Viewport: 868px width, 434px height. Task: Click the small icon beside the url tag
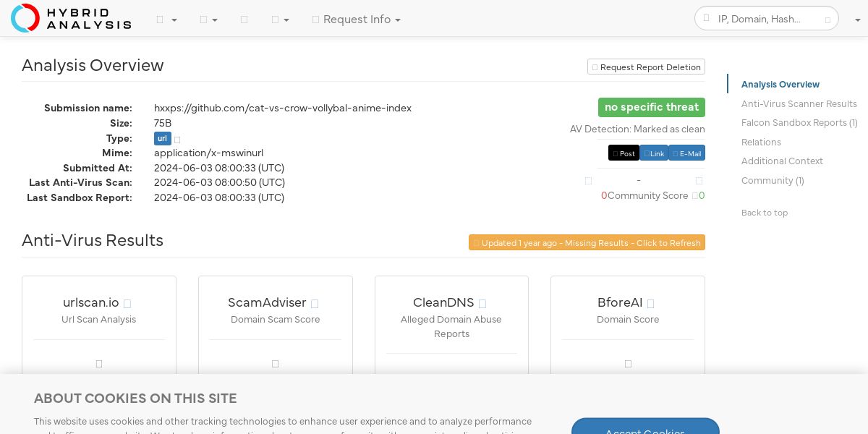(177, 139)
